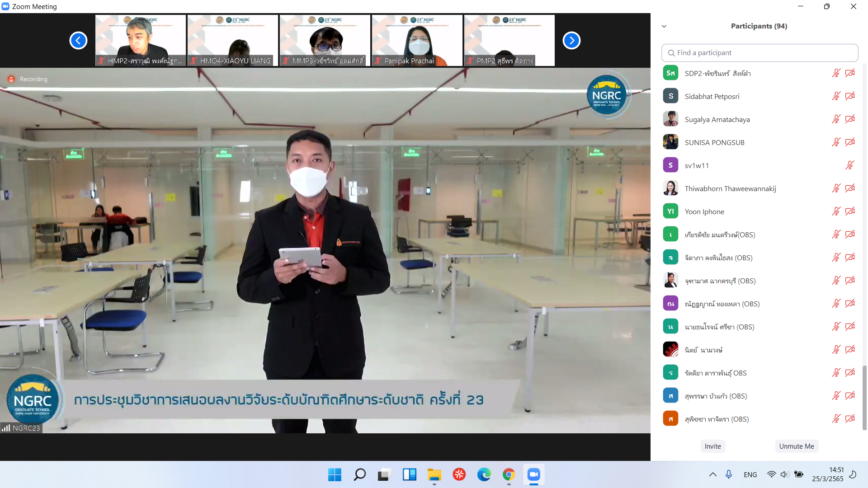
Task: Click NGRC23 signal strength indicator
Action: [x=6, y=428]
